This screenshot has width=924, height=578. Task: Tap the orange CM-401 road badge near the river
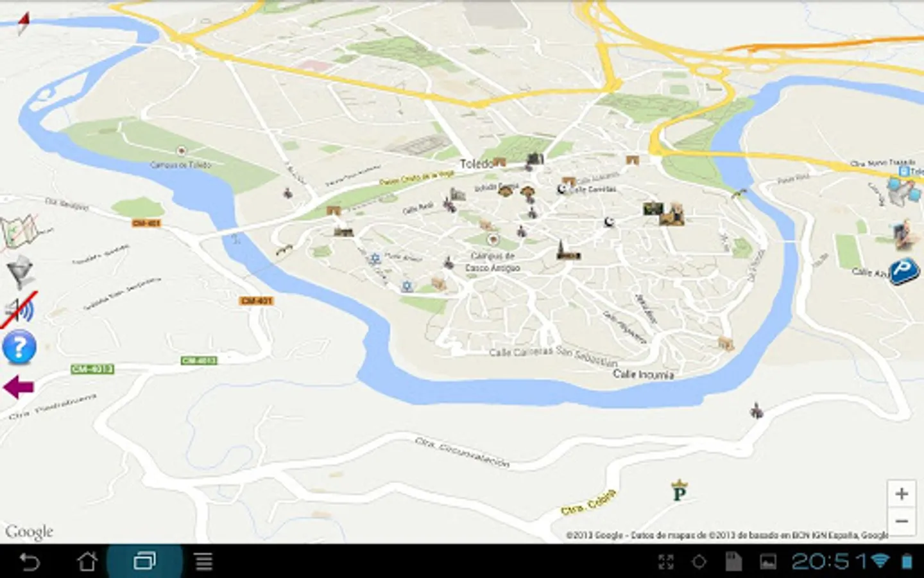[256, 301]
